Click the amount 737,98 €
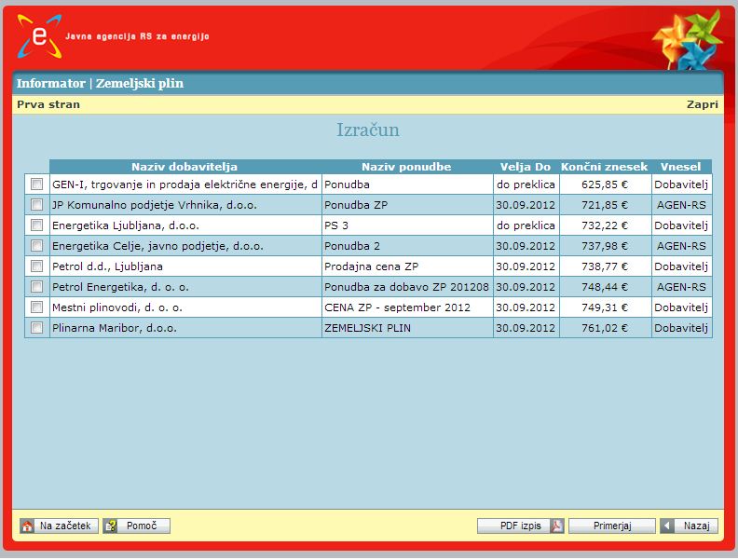738x560 pixels. (605, 246)
